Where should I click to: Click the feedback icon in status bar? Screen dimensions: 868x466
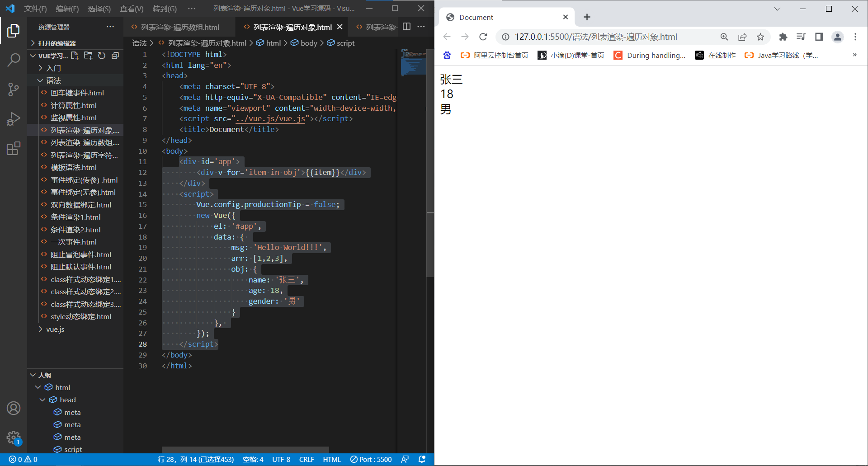point(405,459)
